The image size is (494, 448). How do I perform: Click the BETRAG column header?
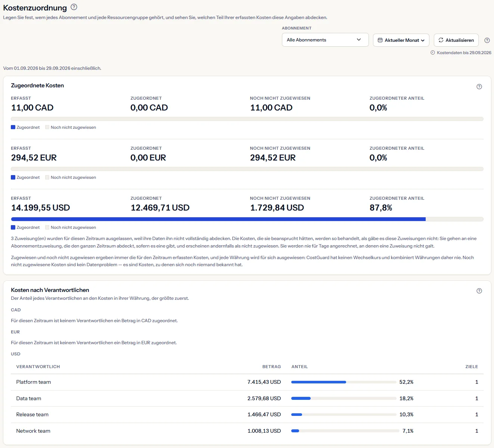(x=271, y=367)
